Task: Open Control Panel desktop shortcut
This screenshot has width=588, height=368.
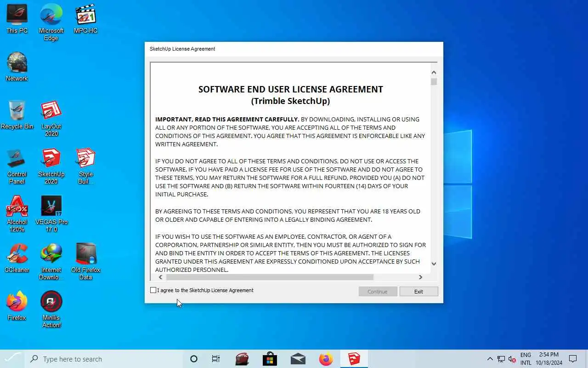Action: (17, 166)
